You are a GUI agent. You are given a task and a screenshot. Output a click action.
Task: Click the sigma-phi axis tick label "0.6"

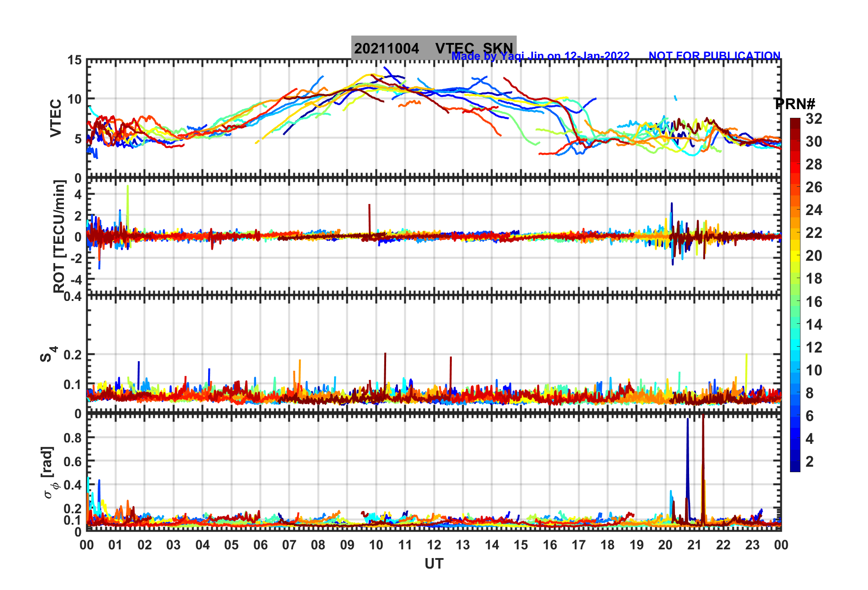[73, 461]
